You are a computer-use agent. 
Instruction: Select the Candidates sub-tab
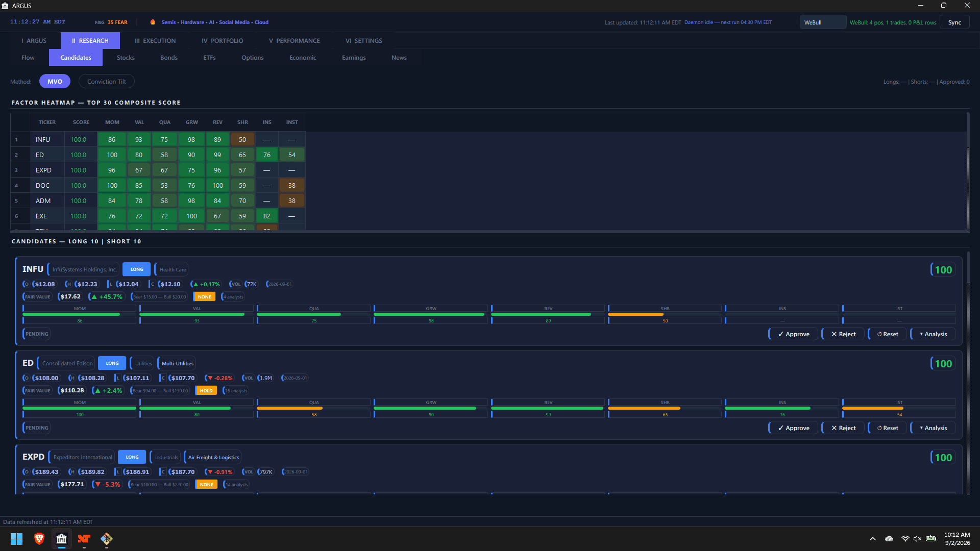coord(76,58)
